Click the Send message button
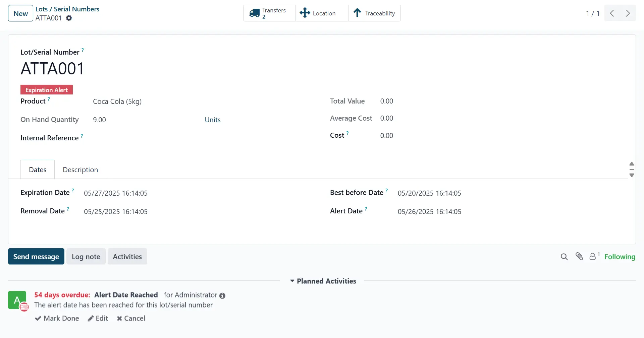Screen dimensions: 644x338 pos(36,257)
